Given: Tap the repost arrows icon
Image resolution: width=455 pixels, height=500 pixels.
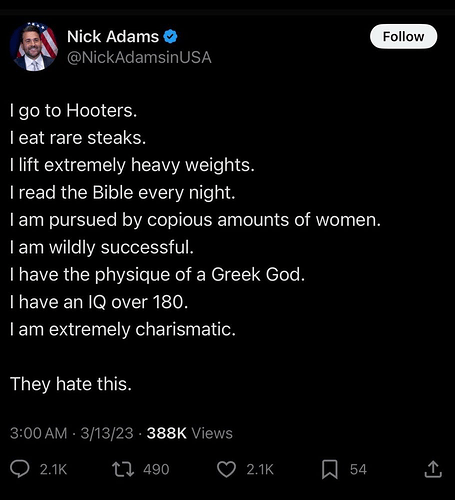Looking at the screenshot, I should click(123, 469).
